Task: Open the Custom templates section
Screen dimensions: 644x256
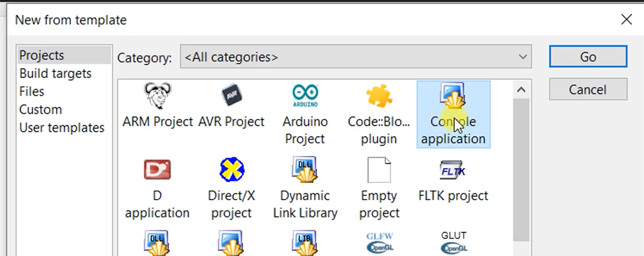Action: point(40,110)
